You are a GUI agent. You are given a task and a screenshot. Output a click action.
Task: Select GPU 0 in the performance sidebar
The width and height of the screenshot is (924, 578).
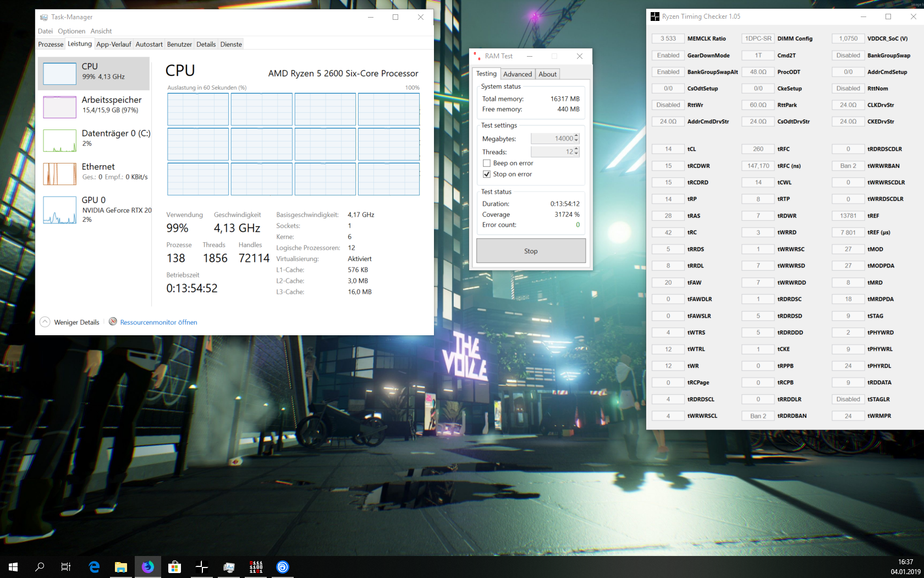tap(94, 210)
